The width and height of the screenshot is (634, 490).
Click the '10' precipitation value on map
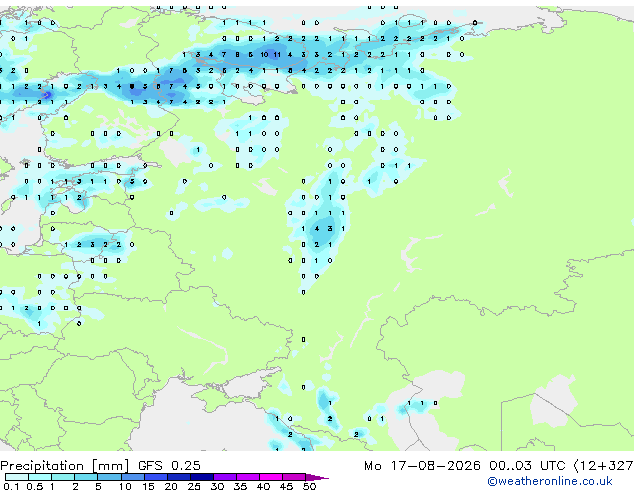click(x=264, y=55)
